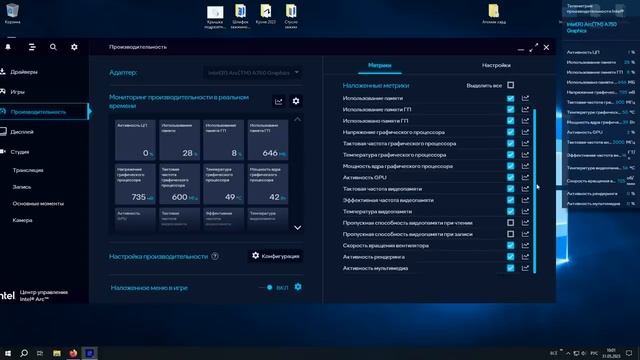Click the graph icon for Эффективная частота видеопамяти
Image resolution: width=640 pixels, height=360 pixels.
tap(525, 200)
